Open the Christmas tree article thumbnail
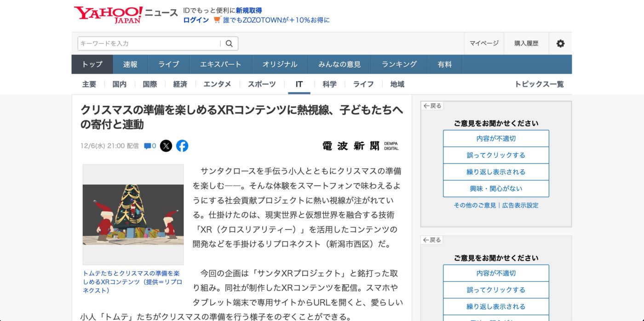This screenshot has height=321, width=644. [133, 215]
